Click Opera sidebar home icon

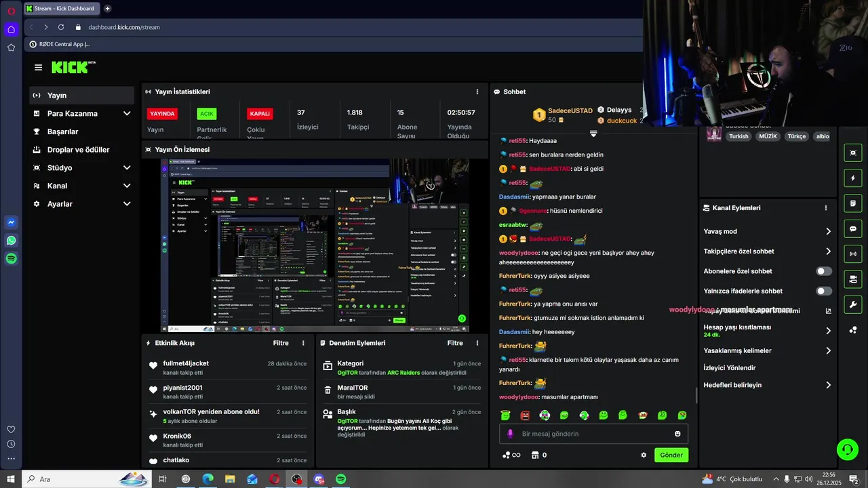click(12, 29)
